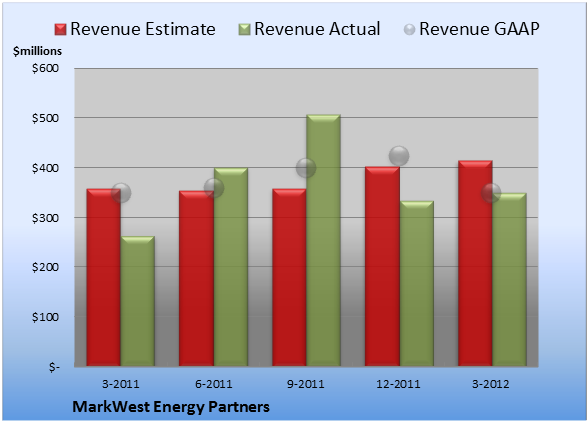The width and height of the screenshot is (588, 422).
Task: Click the GAAP sphere marker for 9-2011
Action: point(306,168)
